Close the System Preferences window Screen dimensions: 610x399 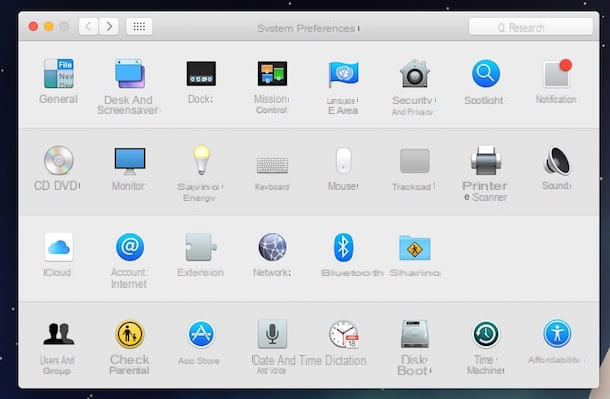pos(33,26)
